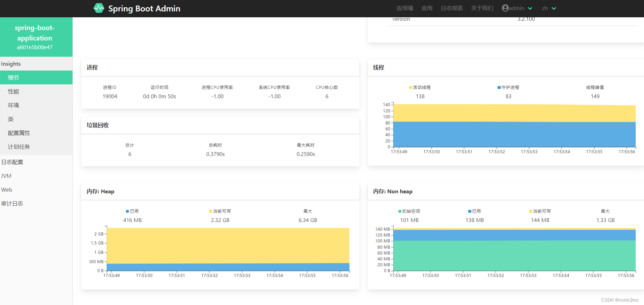Expand the Web sidebar section
644x305 pixels.
(36, 190)
